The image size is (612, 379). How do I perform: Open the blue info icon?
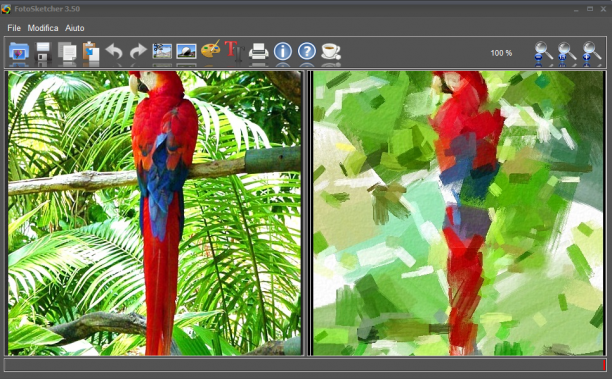click(x=283, y=51)
